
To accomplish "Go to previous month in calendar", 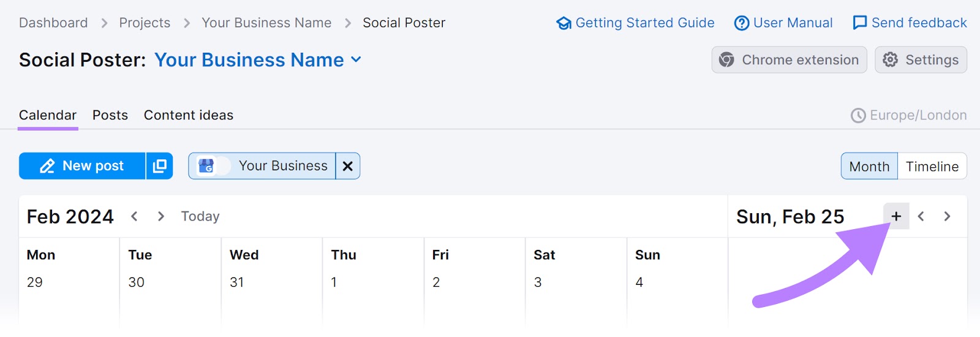I will [134, 216].
